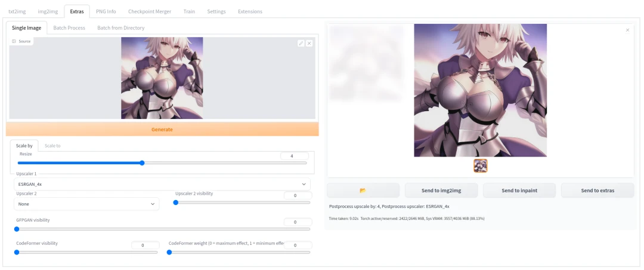Image resolution: width=644 pixels, height=270 pixels.
Task: Open the Extensions tab
Action: 250,11
